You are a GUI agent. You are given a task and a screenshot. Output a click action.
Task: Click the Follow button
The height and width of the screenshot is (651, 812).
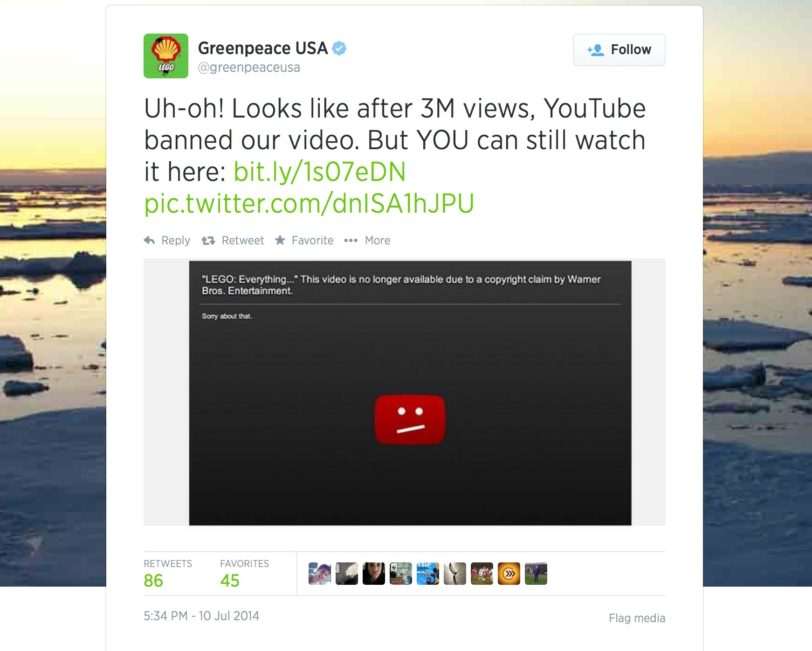[x=619, y=50]
